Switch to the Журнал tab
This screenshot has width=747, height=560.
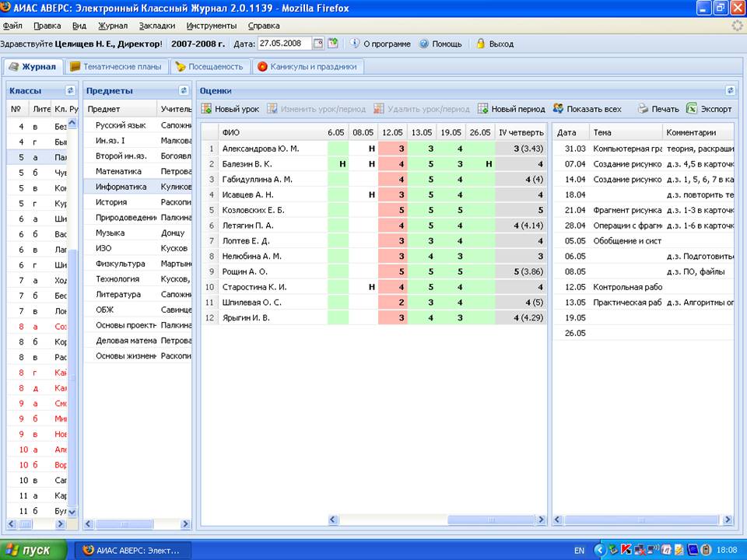point(33,67)
